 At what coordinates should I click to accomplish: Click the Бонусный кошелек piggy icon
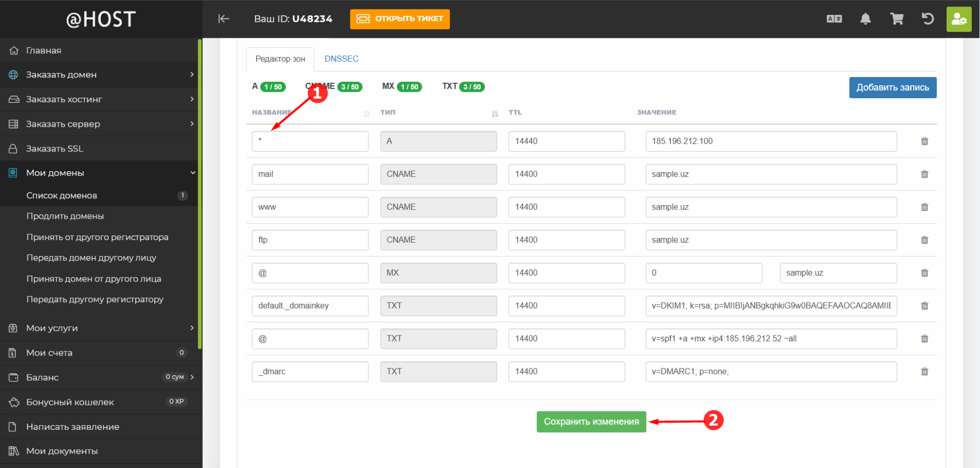14,402
